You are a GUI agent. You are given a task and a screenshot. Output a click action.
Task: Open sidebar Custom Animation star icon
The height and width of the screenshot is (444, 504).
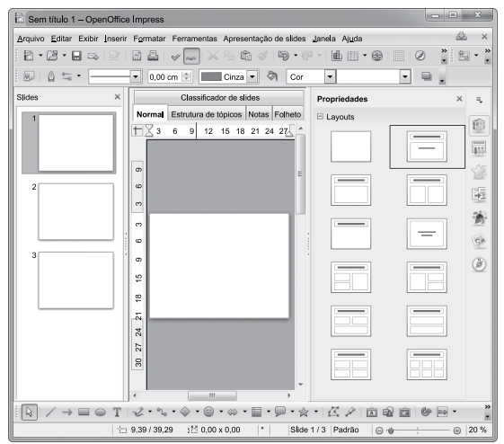[479, 171]
